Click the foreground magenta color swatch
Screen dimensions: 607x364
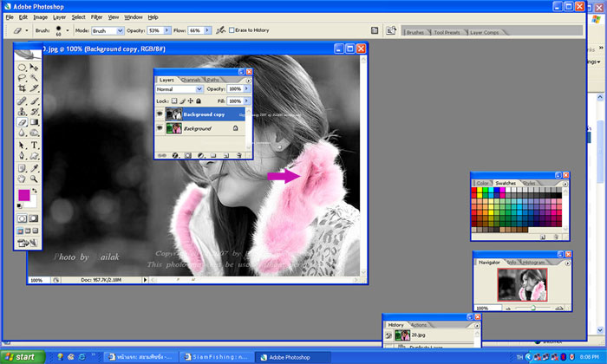point(24,195)
